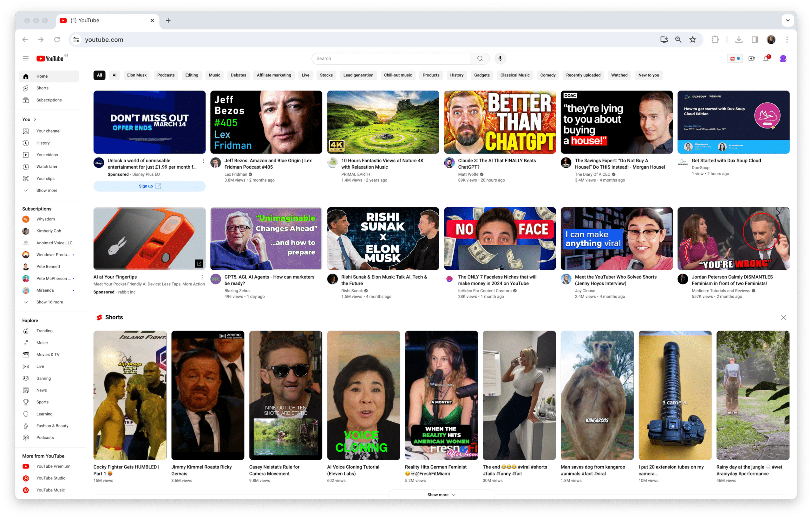Dismiss the Shorts shelf

[x=783, y=317]
